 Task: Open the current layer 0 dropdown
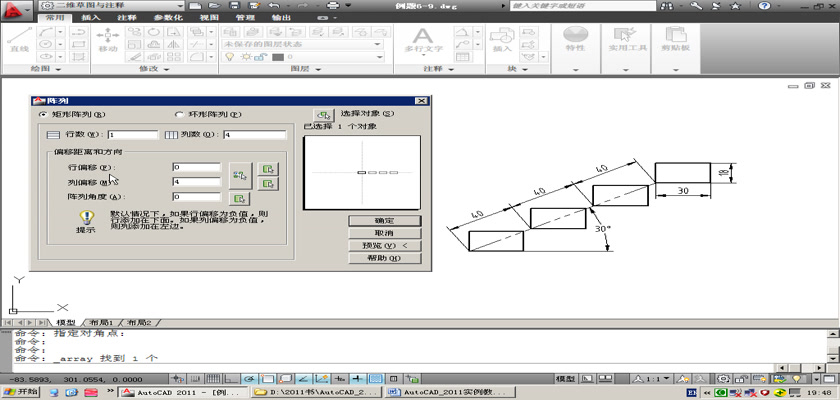pos(302,57)
